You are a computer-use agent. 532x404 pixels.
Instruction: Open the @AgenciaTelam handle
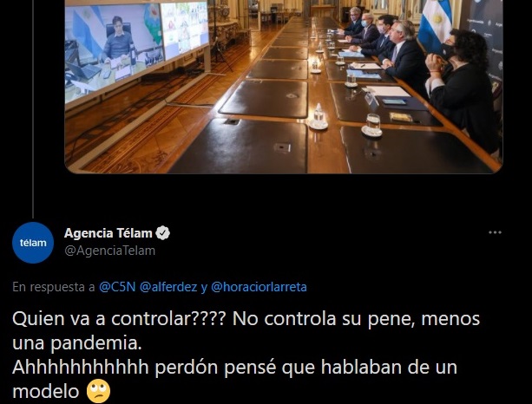pyautogui.click(x=109, y=251)
